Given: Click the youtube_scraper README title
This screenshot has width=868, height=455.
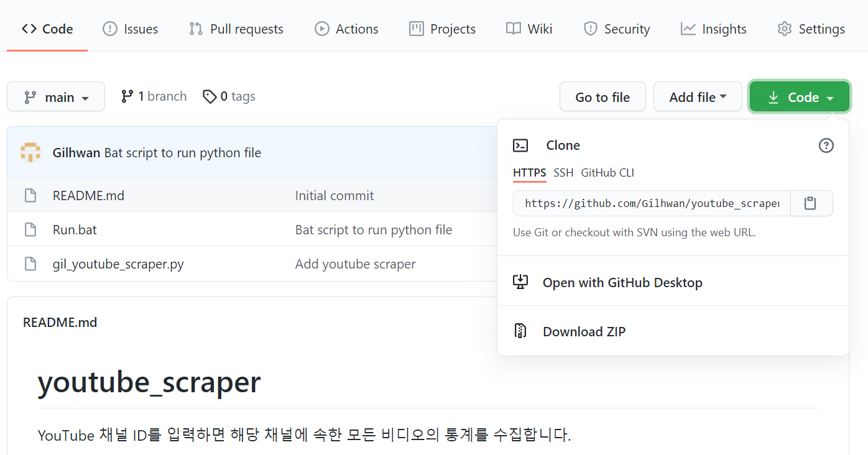Looking at the screenshot, I should coord(149,382).
